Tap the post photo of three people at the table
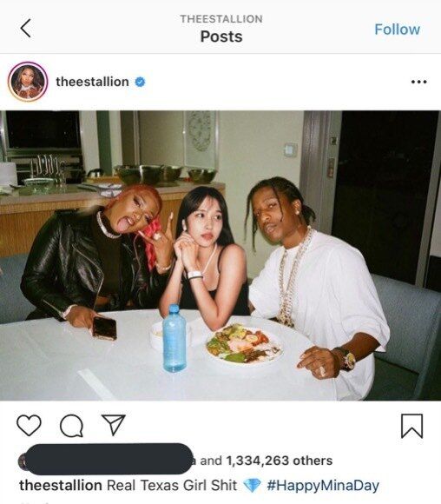The height and width of the screenshot is (504, 441). pyautogui.click(x=220, y=255)
